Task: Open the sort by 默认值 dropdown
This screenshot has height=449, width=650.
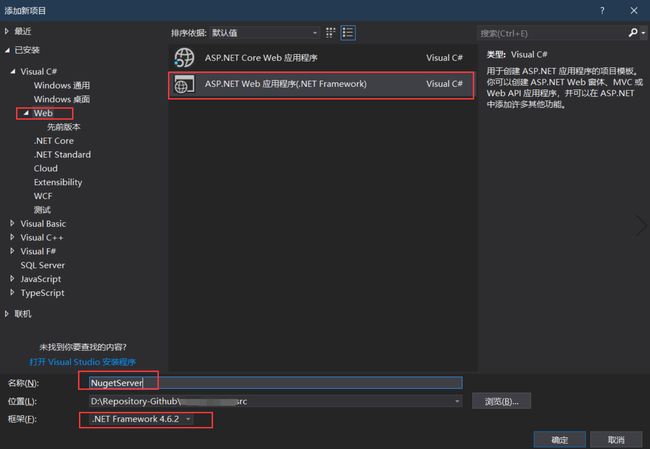Action: point(265,33)
